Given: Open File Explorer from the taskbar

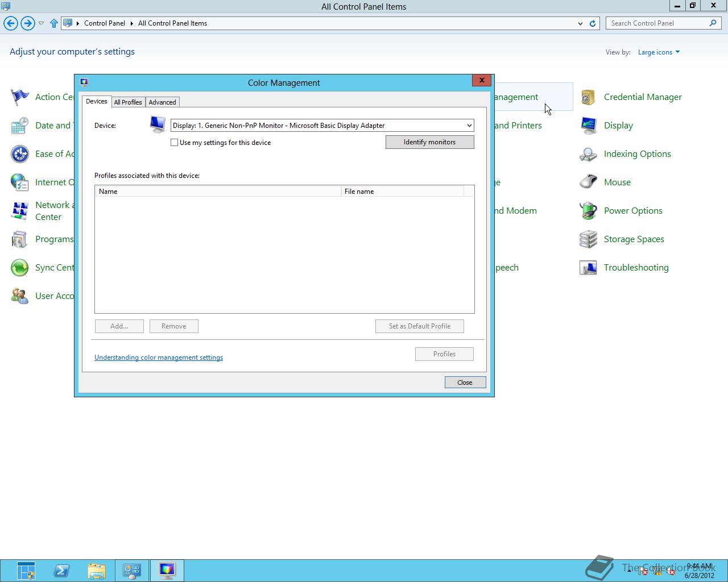Looking at the screenshot, I should [97, 571].
